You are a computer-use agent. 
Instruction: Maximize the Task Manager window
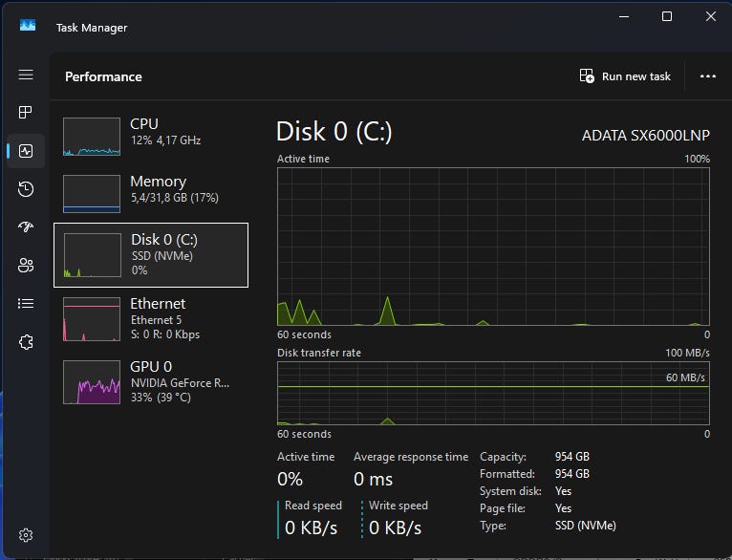(x=667, y=17)
